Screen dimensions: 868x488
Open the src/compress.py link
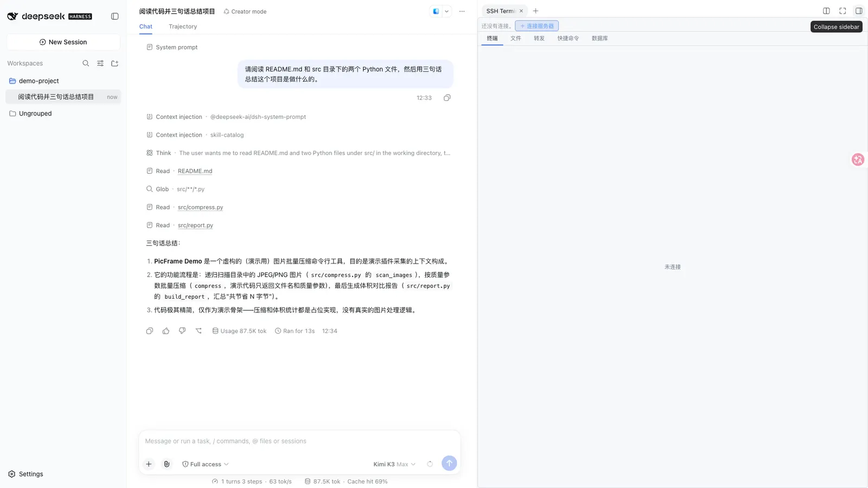pyautogui.click(x=200, y=207)
